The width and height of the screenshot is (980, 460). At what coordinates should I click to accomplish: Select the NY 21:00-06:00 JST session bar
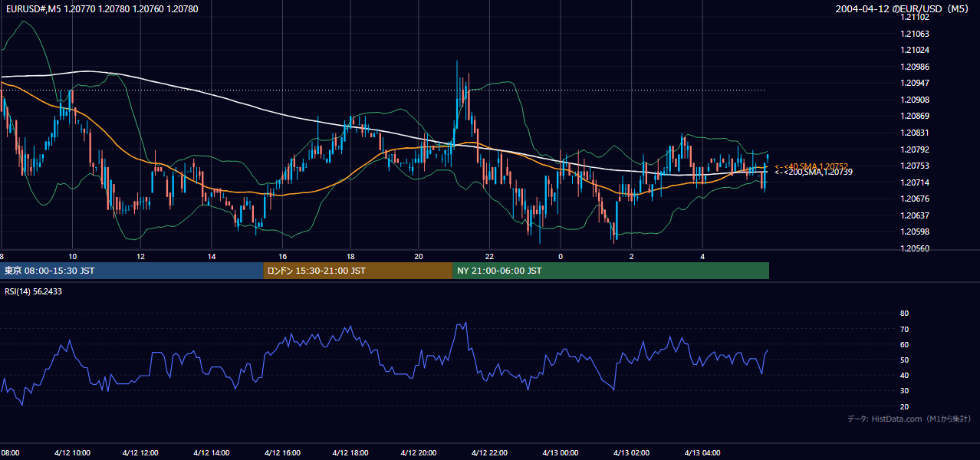(610, 271)
